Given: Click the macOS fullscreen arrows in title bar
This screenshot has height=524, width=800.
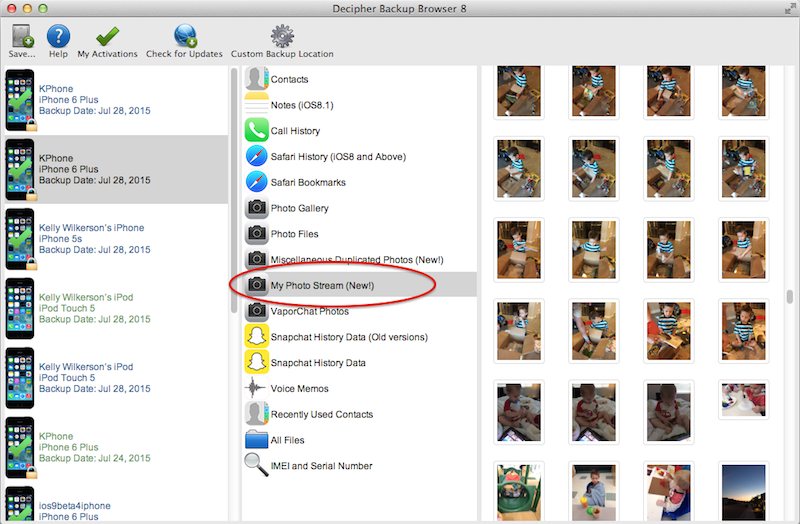Looking at the screenshot, I should [x=790, y=8].
